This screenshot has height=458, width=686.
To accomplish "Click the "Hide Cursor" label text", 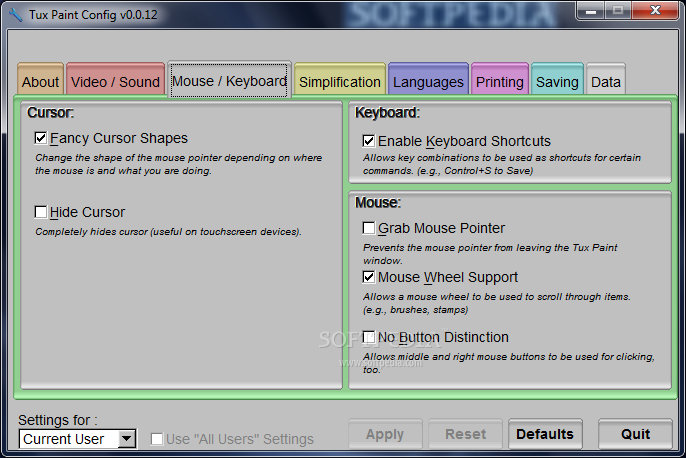I will (88, 212).
